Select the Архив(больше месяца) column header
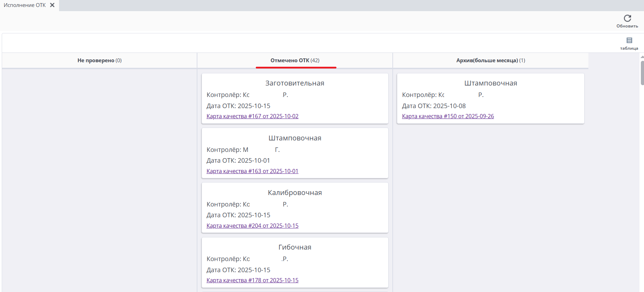 [x=490, y=60]
